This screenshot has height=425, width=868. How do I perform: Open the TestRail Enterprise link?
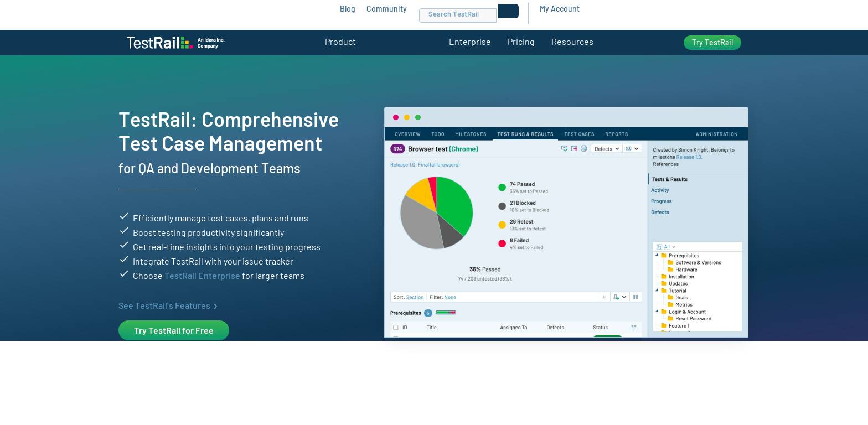click(x=202, y=276)
